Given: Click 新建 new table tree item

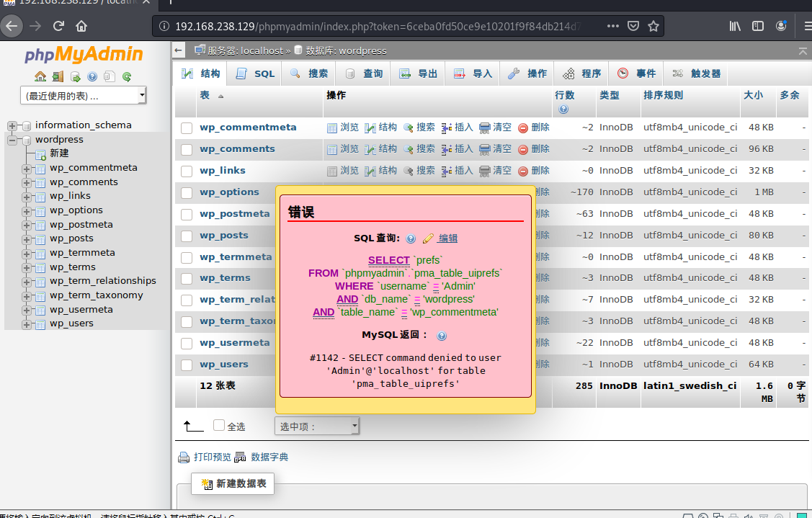Looking at the screenshot, I should pos(59,153).
